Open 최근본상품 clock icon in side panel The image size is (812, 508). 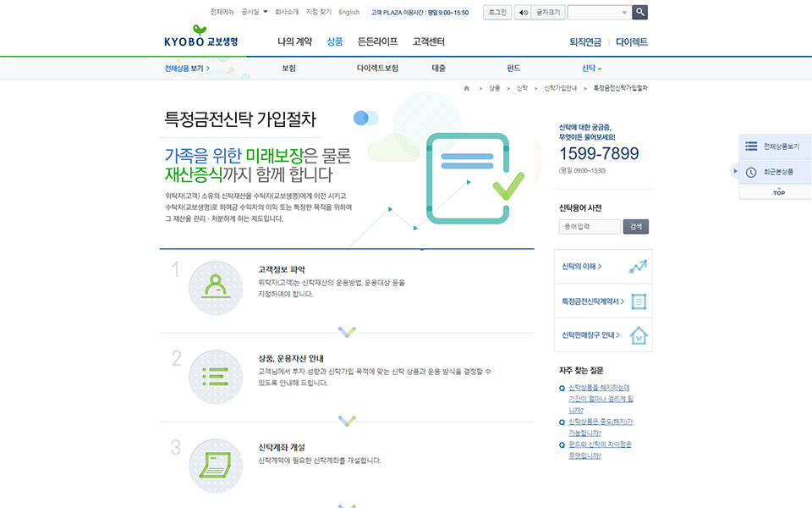pos(751,172)
